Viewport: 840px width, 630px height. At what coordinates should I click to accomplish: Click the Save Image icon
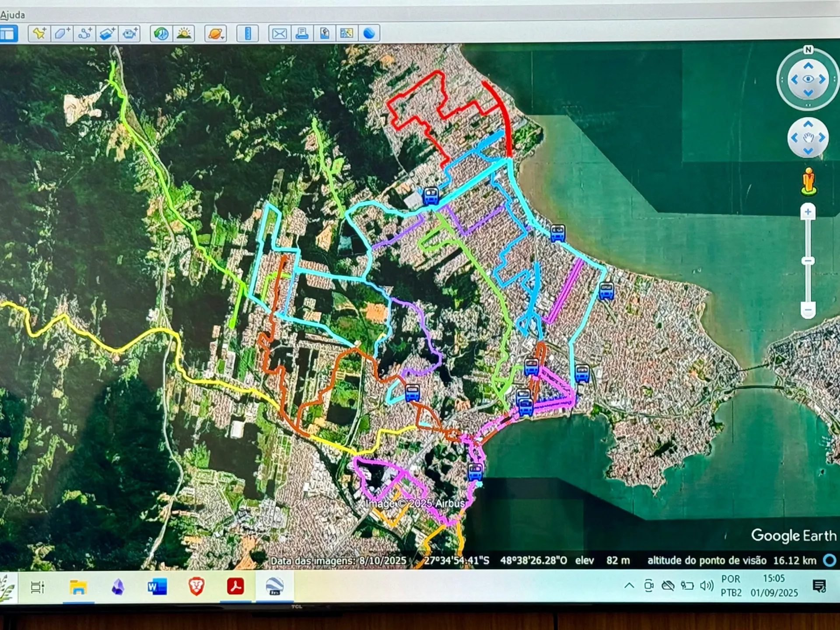pos(324,33)
